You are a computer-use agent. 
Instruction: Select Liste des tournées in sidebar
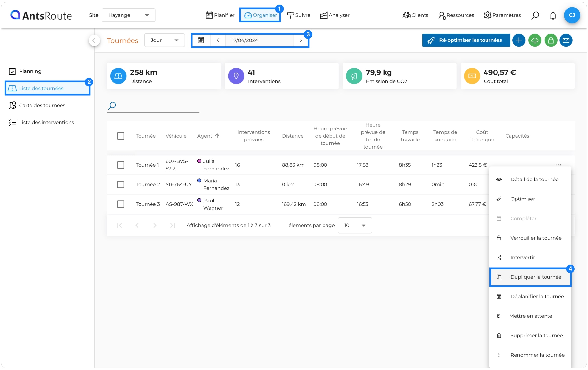point(47,88)
